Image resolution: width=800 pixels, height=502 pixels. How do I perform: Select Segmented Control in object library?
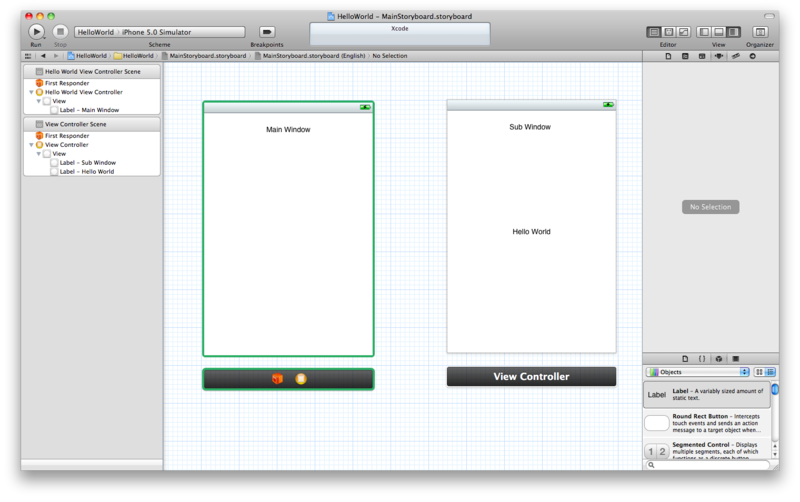(x=707, y=449)
